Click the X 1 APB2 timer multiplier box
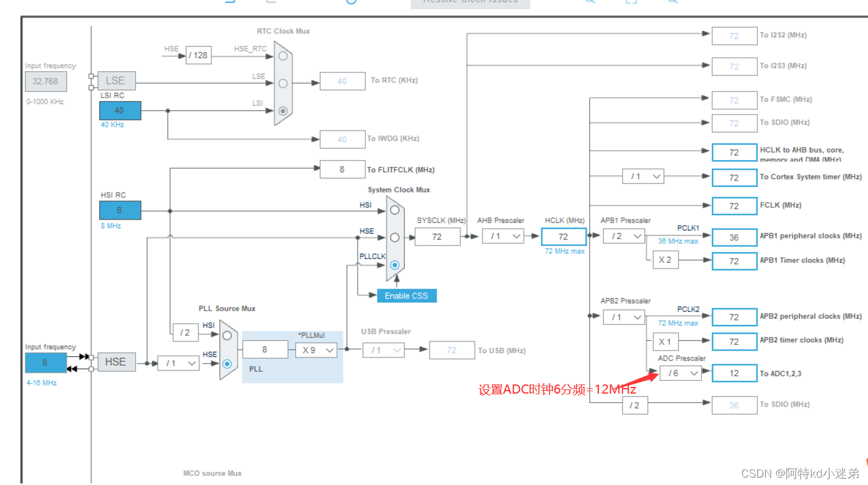The image size is (868, 485). (x=665, y=342)
